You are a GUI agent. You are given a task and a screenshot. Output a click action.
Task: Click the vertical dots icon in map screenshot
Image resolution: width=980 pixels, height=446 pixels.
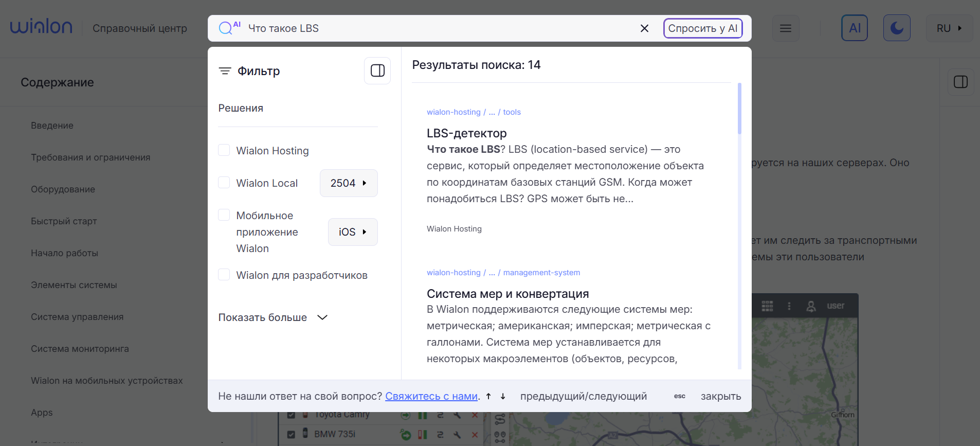click(789, 306)
